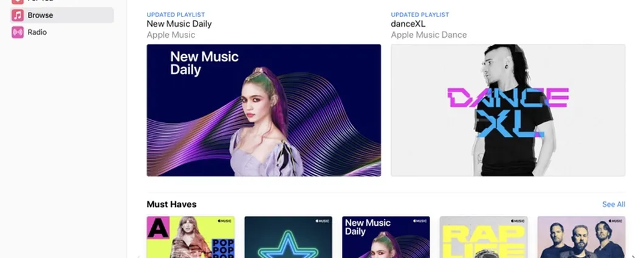Click the Must Haves section heading
The height and width of the screenshot is (258, 644).
172,204
